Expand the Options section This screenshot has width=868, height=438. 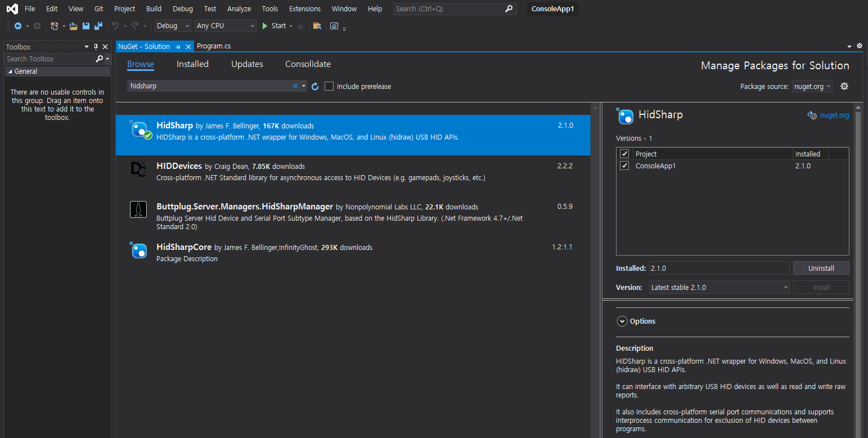tap(622, 321)
